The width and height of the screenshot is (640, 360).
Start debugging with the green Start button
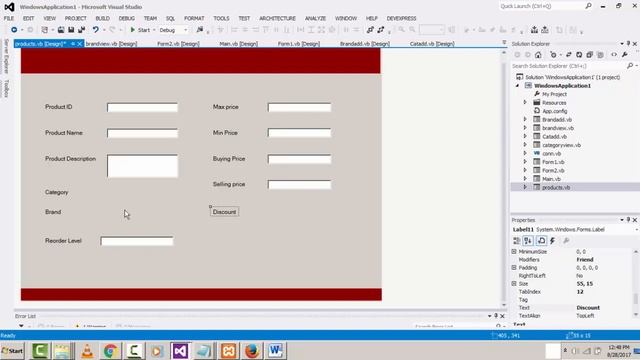(x=140, y=30)
